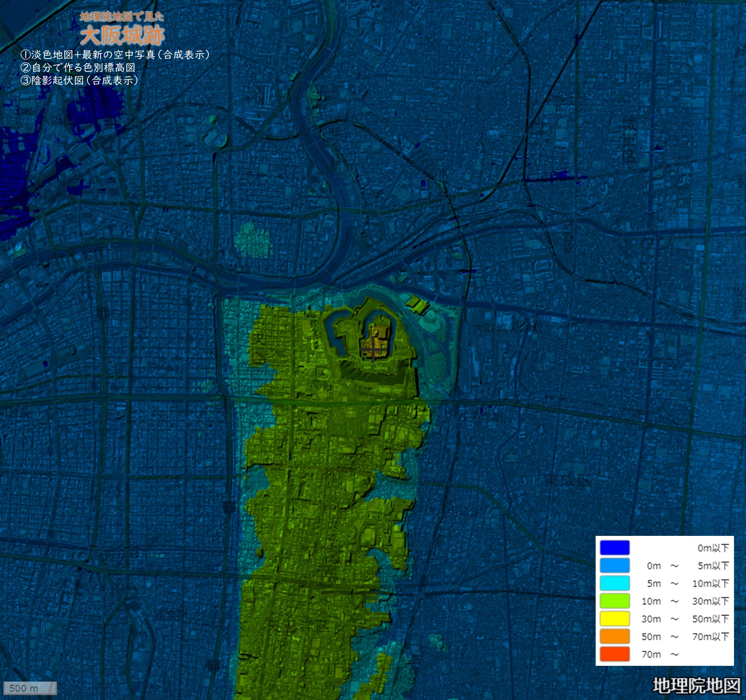Click the '大阪城跡' map title
Screen dimensions: 746x700
(x=122, y=35)
